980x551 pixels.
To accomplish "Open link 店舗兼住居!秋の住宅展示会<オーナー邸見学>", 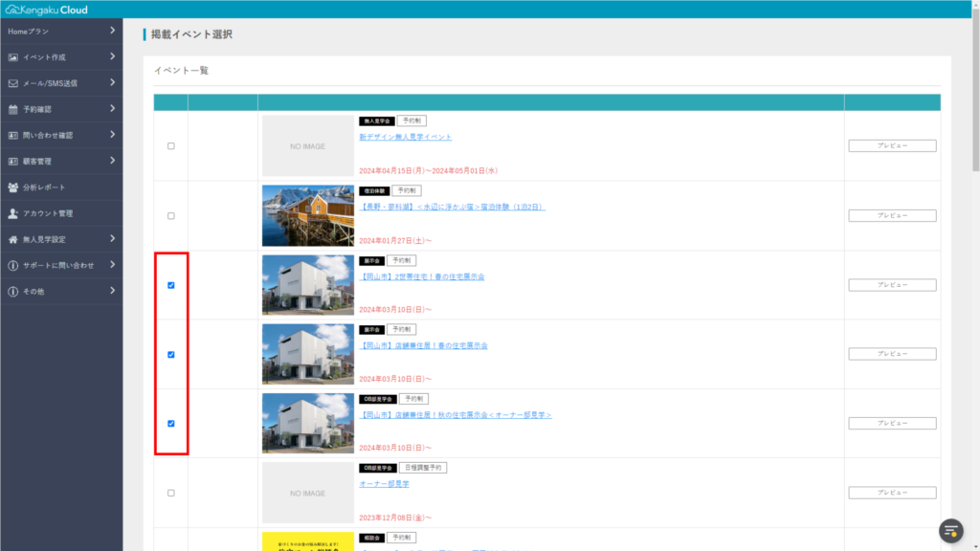I will (455, 415).
